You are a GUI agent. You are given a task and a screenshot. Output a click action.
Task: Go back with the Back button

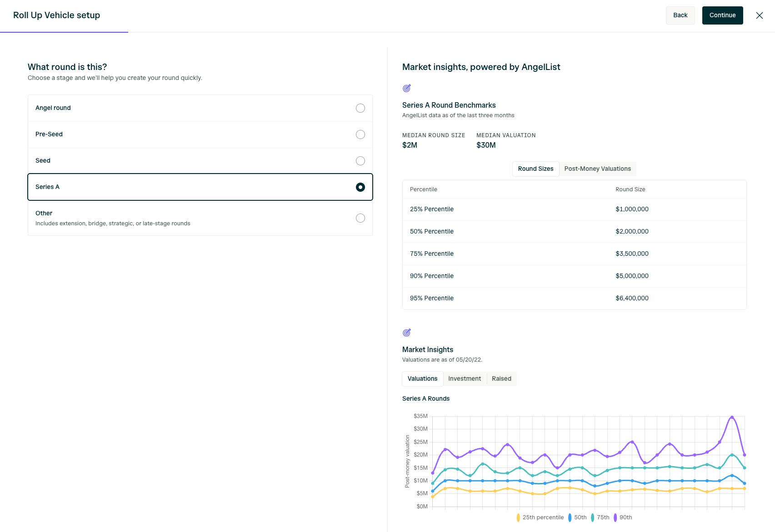pyautogui.click(x=680, y=15)
